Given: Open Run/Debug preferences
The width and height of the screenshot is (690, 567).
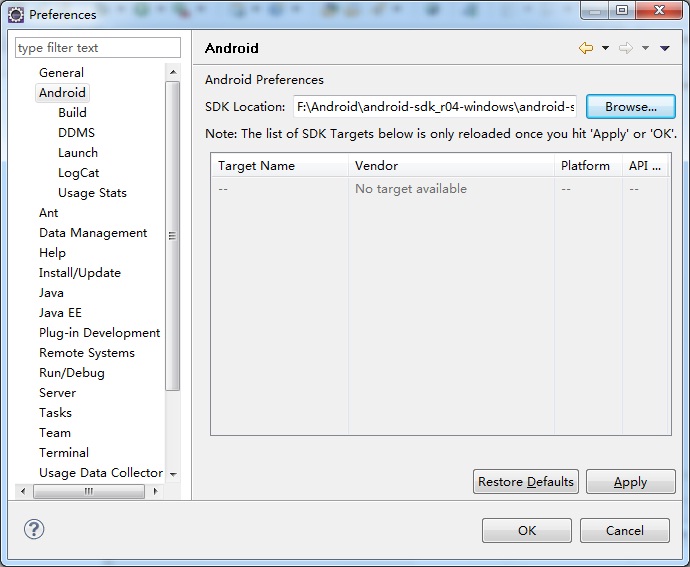Looking at the screenshot, I should 72,373.
